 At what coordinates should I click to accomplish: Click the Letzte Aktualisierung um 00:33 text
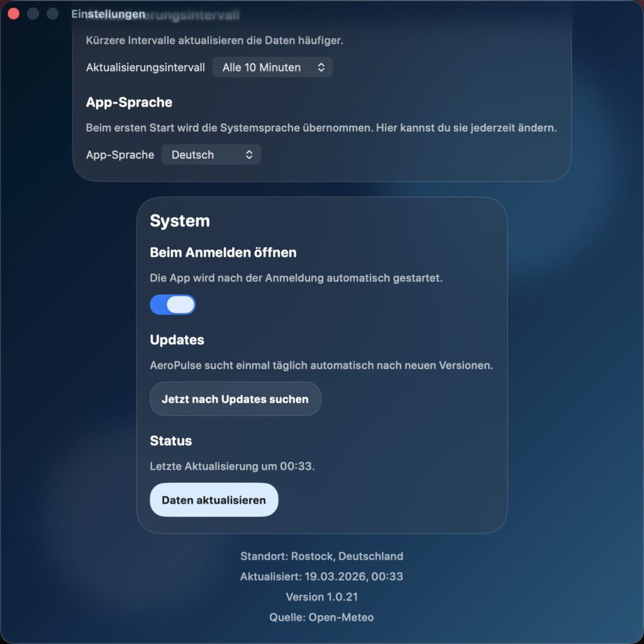(x=232, y=466)
